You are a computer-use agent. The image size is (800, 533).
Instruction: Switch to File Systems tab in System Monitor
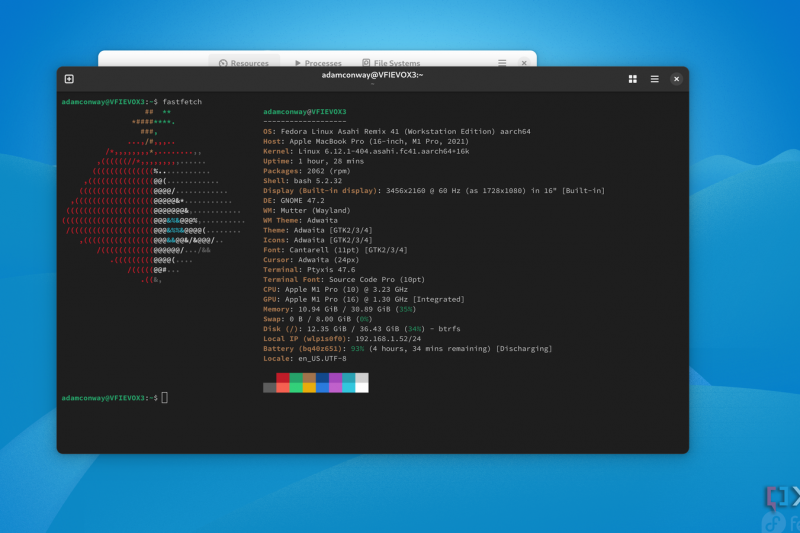(x=391, y=63)
